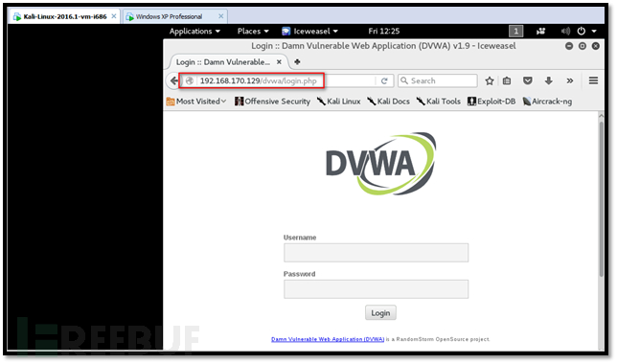The width and height of the screenshot is (617, 364).
Task: Show more toolbar tools chevron
Action: (x=569, y=80)
